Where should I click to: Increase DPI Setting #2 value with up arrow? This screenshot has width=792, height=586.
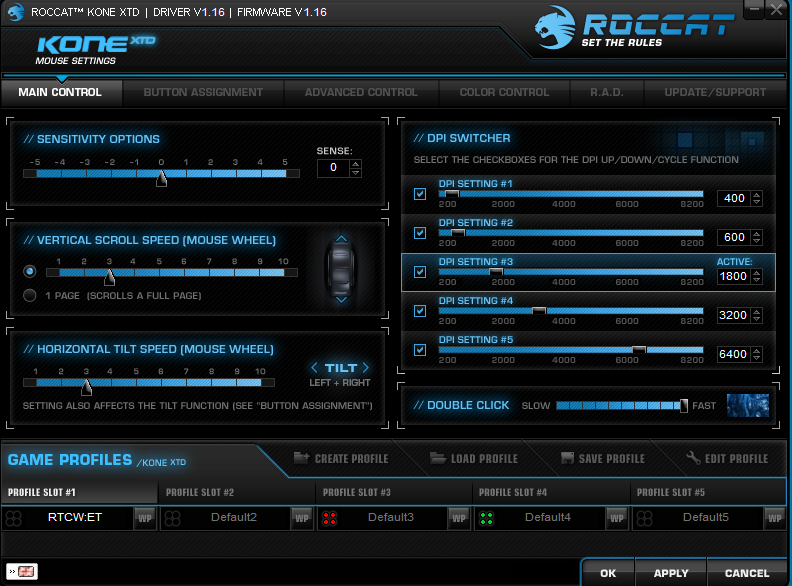(x=758, y=232)
